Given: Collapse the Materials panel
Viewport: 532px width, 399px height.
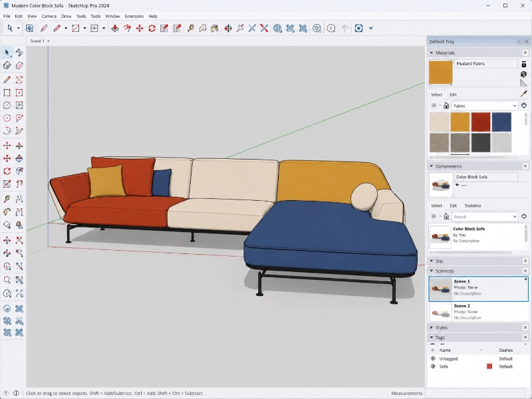Looking at the screenshot, I should (x=432, y=53).
